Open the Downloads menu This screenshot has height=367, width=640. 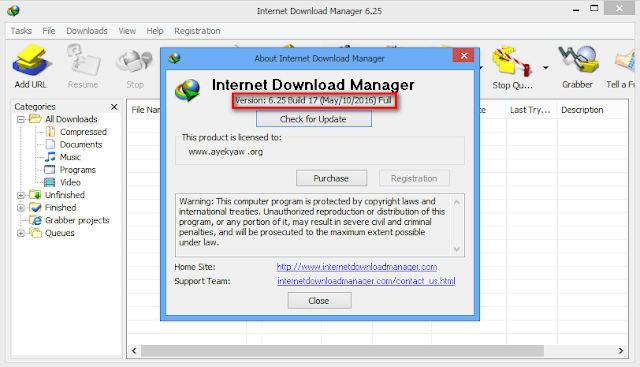tap(87, 31)
